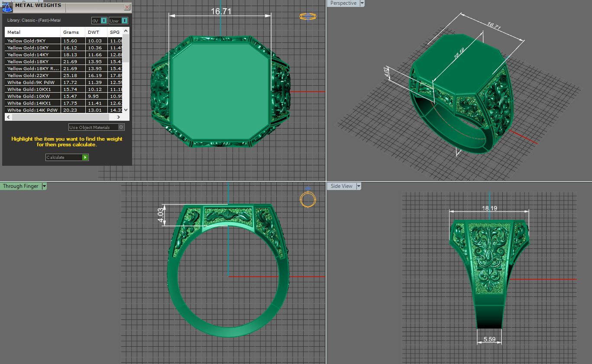Open the Side View viewport dropdown arrow
Viewport: 592px width, 364px height.
(359, 186)
